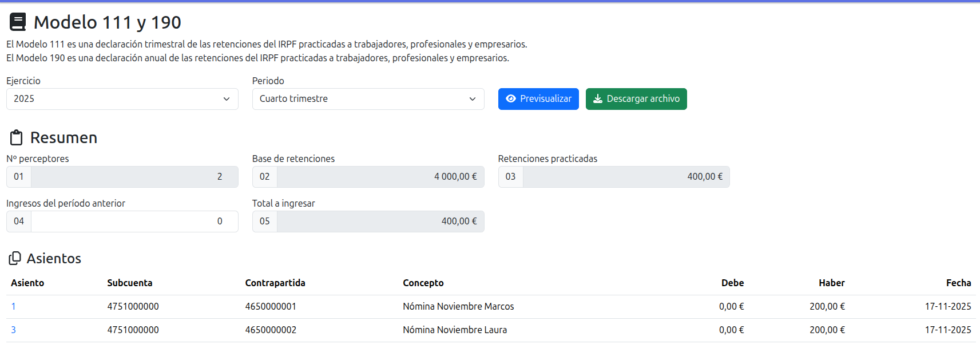This screenshot has height=352, width=980.
Task: Click the 04 field code label
Action: (x=19, y=222)
